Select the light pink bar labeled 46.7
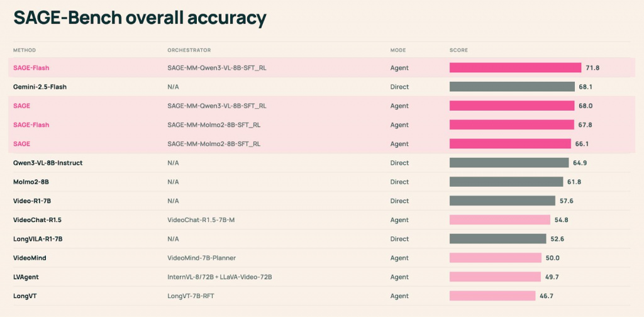Image resolution: width=644 pixels, height=317 pixels. click(x=492, y=296)
